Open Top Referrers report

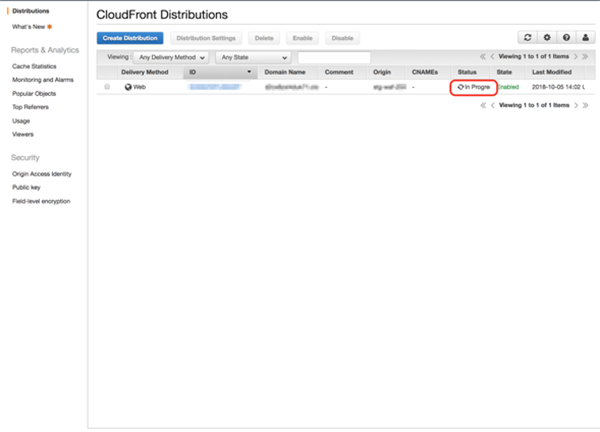30,107
